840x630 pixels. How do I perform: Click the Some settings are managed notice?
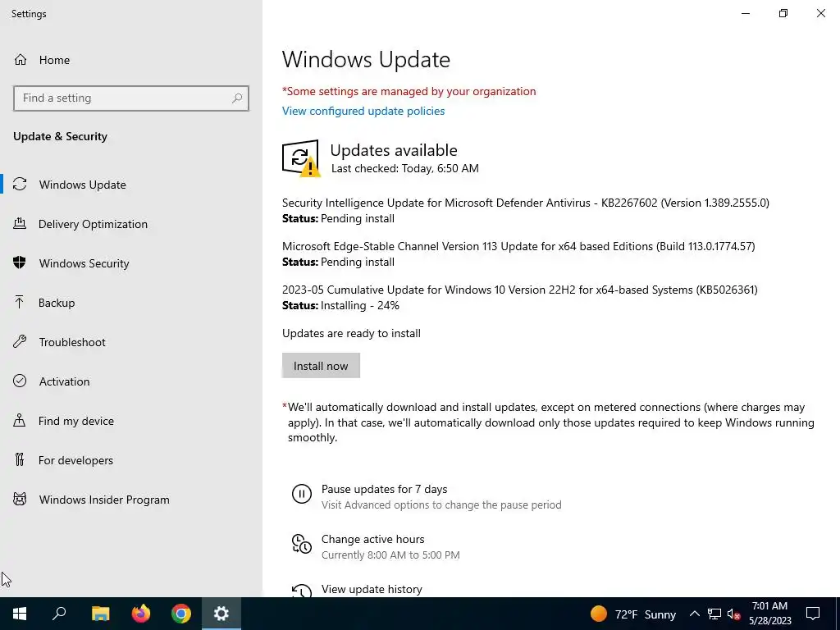[x=409, y=91]
